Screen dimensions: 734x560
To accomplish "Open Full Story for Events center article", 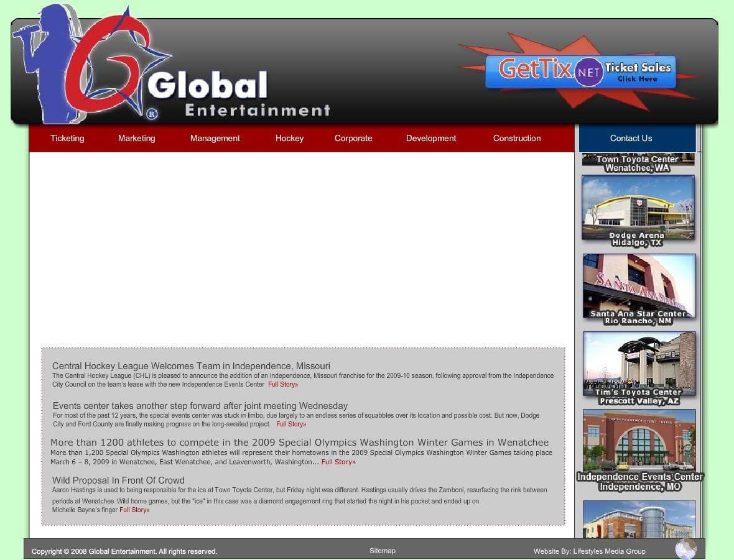I will click(x=290, y=425).
